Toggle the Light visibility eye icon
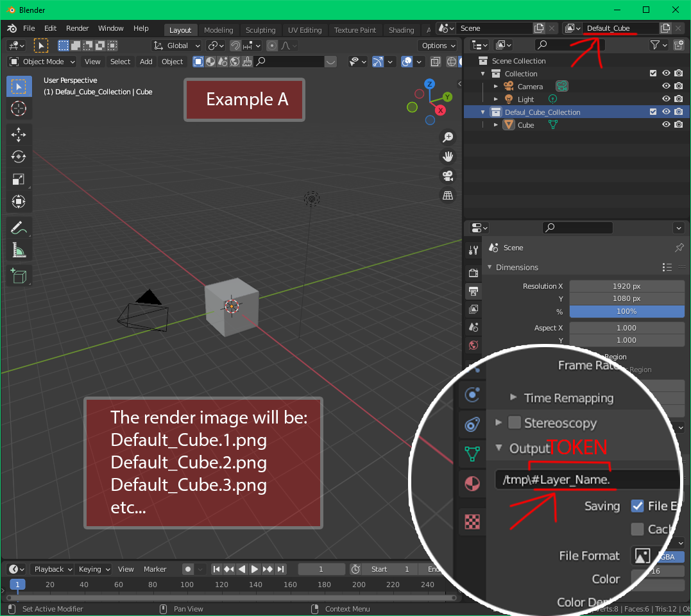 [666, 99]
